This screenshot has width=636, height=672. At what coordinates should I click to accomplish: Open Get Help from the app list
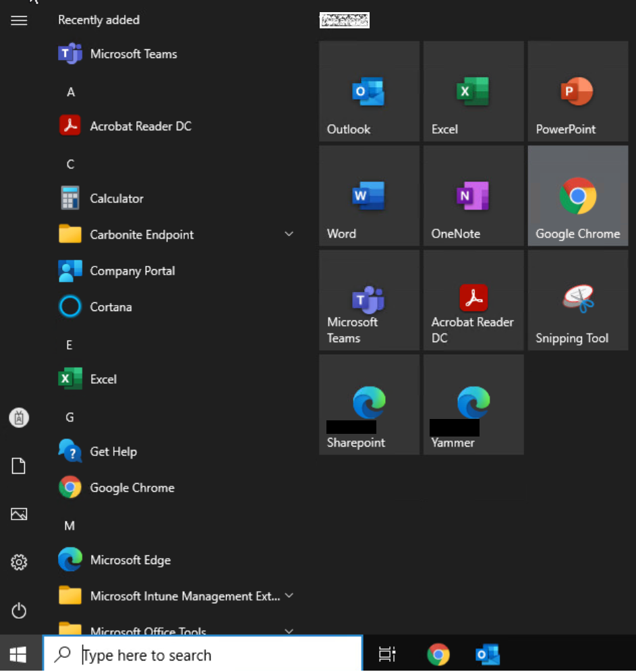[113, 451]
